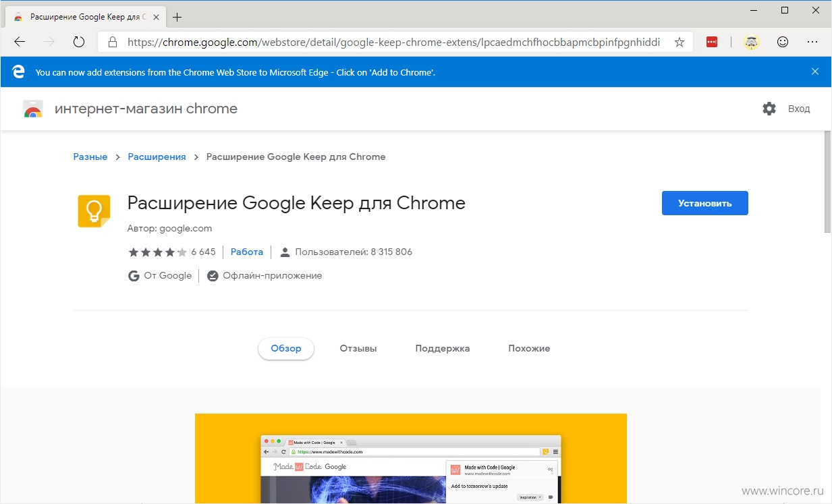The height and width of the screenshot is (504, 832).
Task: Open the user profile avatar icon
Action: pyautogui.click(x=751, y=42)
